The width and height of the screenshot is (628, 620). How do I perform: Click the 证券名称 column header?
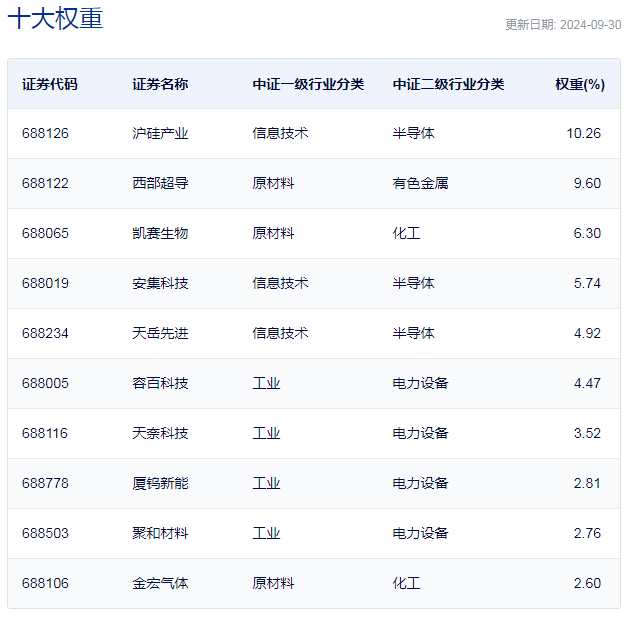(x=160, y=84)
